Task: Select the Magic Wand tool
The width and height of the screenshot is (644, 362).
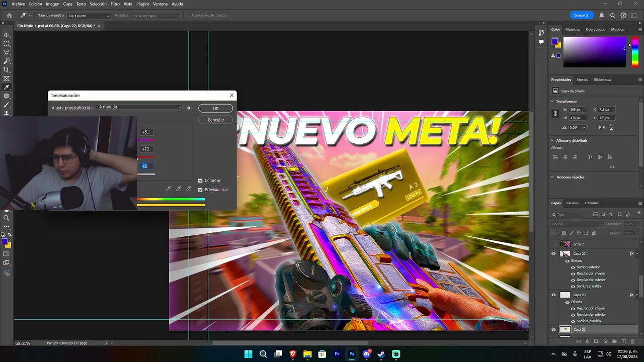Action: coord(7,61)
